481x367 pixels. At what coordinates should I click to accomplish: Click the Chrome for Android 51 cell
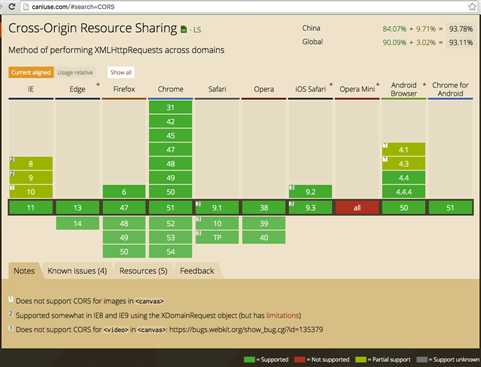(450, 208)
